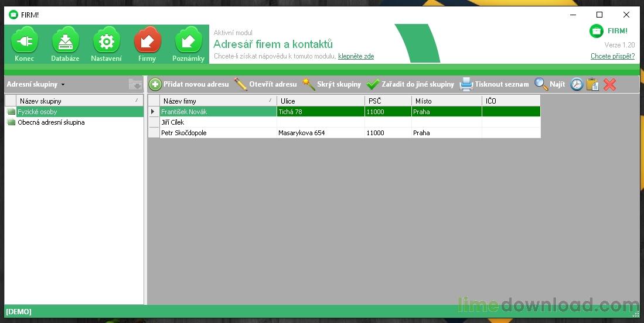The image size is (644, 323).
Task: Click the Tichá 78 street cell
Action: click(x=321, y=112)
